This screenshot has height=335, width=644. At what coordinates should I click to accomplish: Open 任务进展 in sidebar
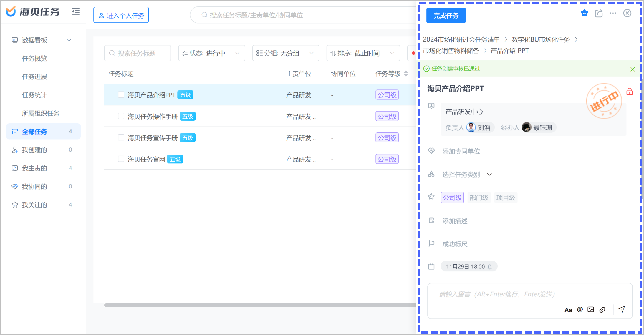point(34,77)
